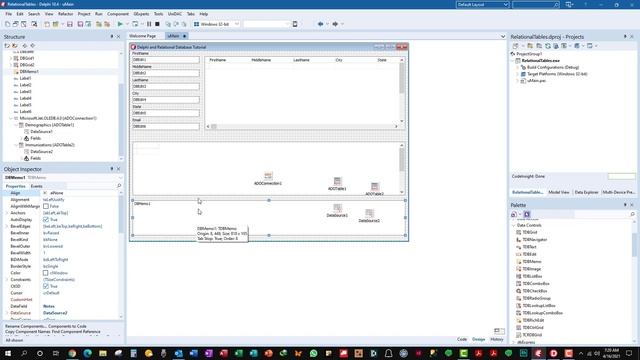This screenshot has width=640, height=360.
Task: Expand Build Configurations (Debug) node
Action: (x=518, y=67)
